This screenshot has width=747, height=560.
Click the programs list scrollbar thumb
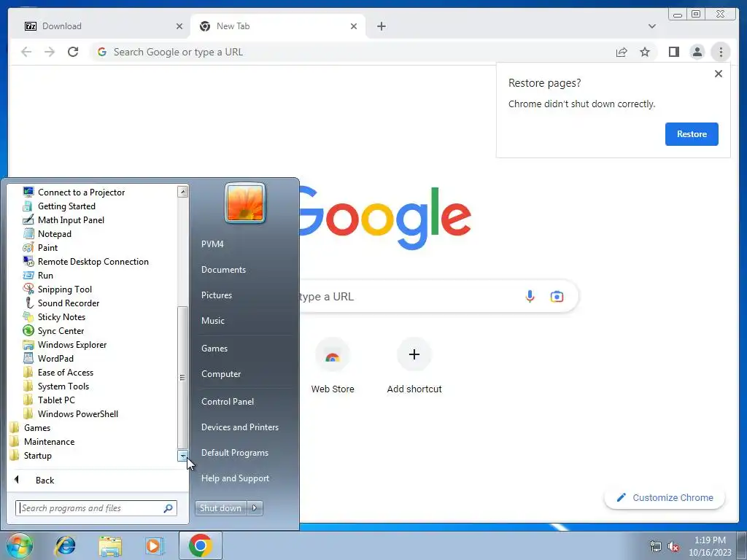(182, 378)
